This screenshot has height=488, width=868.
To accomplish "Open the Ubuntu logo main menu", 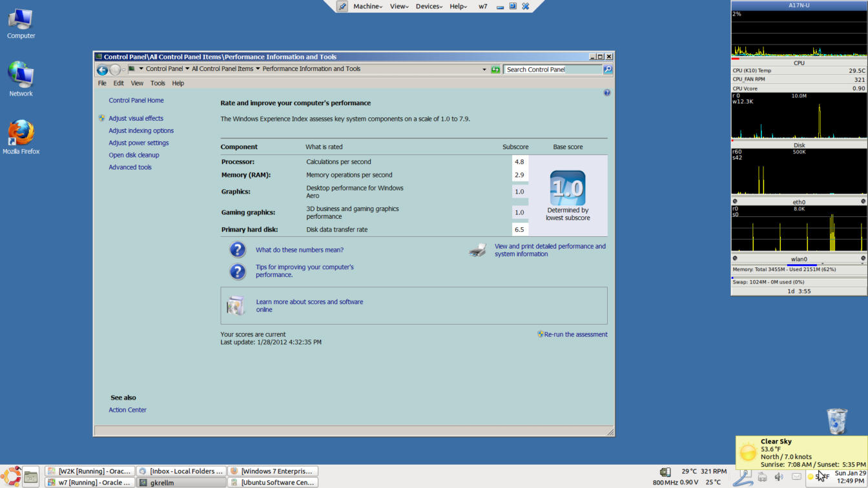I will tap(12, 476).
